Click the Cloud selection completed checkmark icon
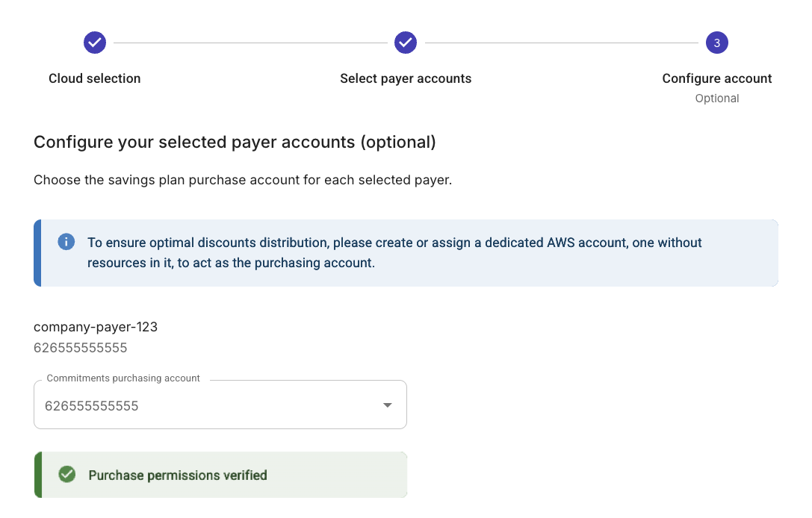This screenshot has width=812, height=518. click(94, 43)
